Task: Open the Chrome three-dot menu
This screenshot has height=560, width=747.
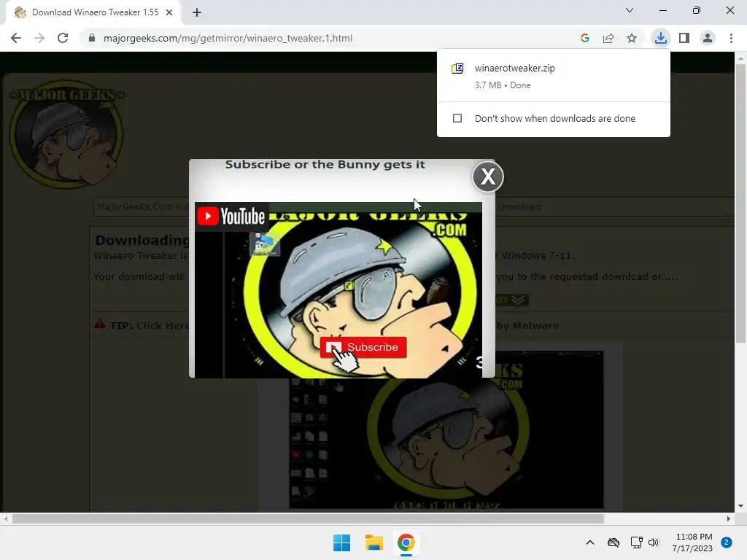Action: click(731, 38)
